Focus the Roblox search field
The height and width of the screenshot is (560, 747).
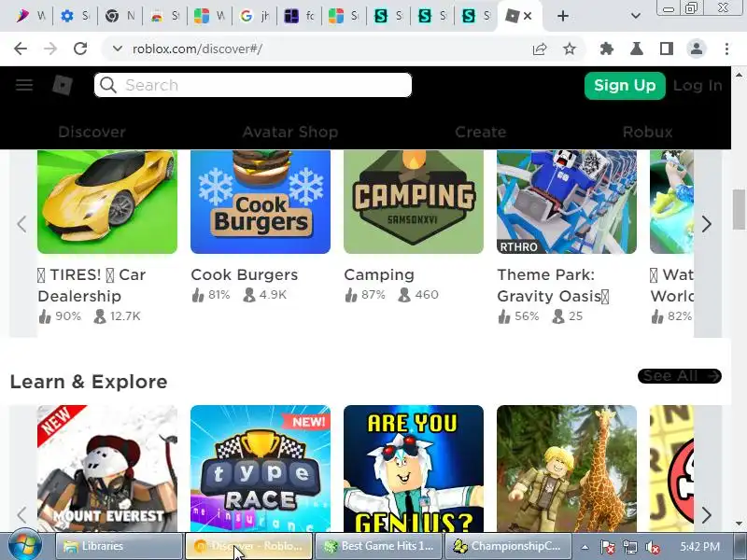click(252, 85)
